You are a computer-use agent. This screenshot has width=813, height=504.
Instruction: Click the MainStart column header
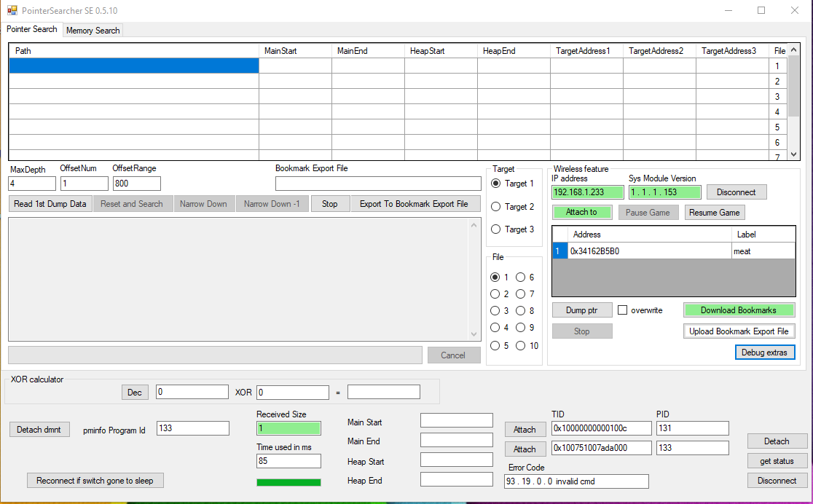click(296, 51)
